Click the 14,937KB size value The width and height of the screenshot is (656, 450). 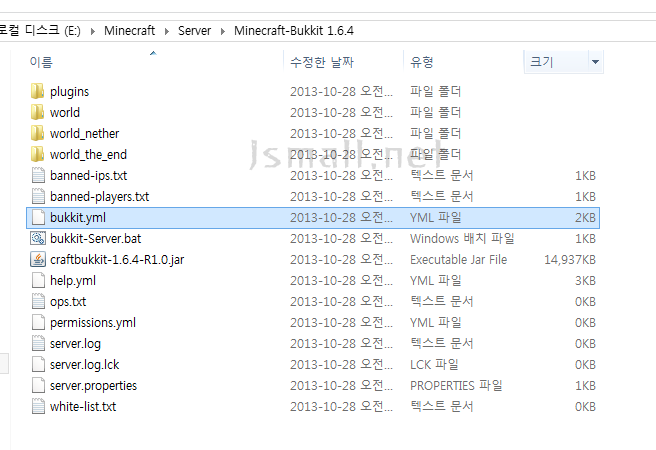[x=570, y=259]
